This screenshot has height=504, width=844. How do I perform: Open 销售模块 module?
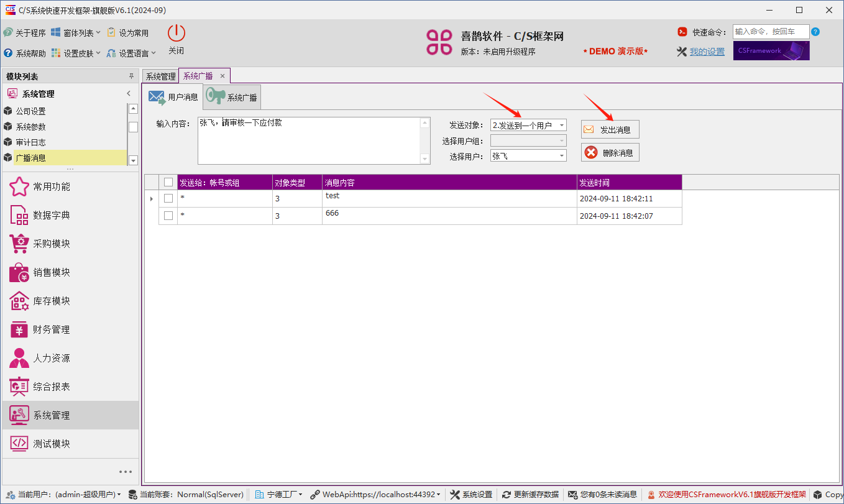(70, 272)
